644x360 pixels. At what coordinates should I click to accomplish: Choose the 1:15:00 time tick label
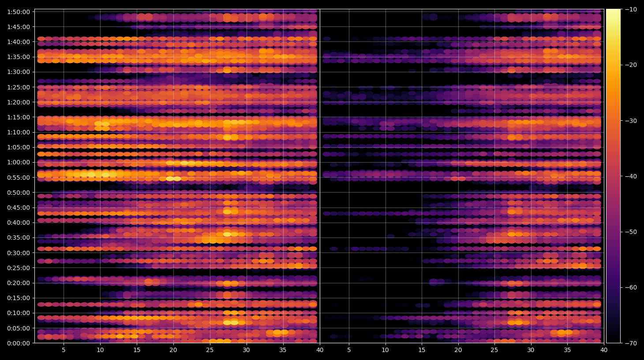coord(19,117)
